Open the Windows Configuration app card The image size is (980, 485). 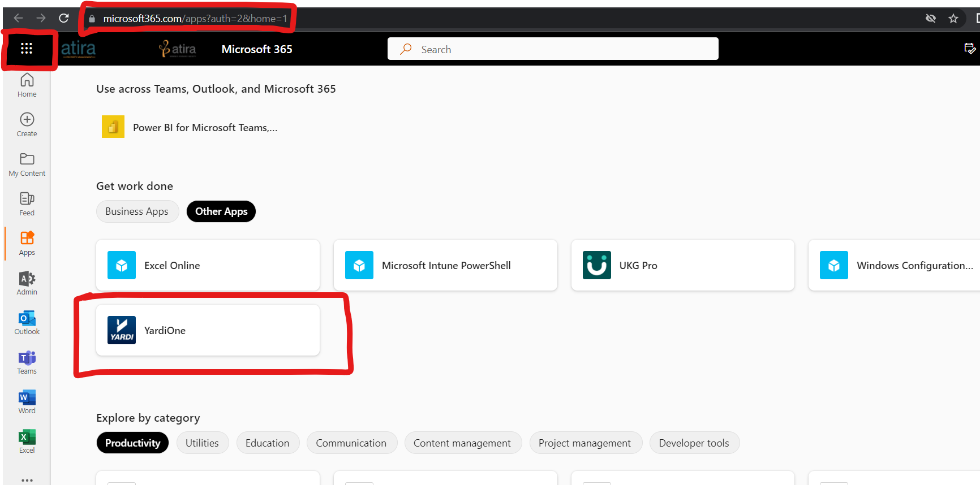895,265
